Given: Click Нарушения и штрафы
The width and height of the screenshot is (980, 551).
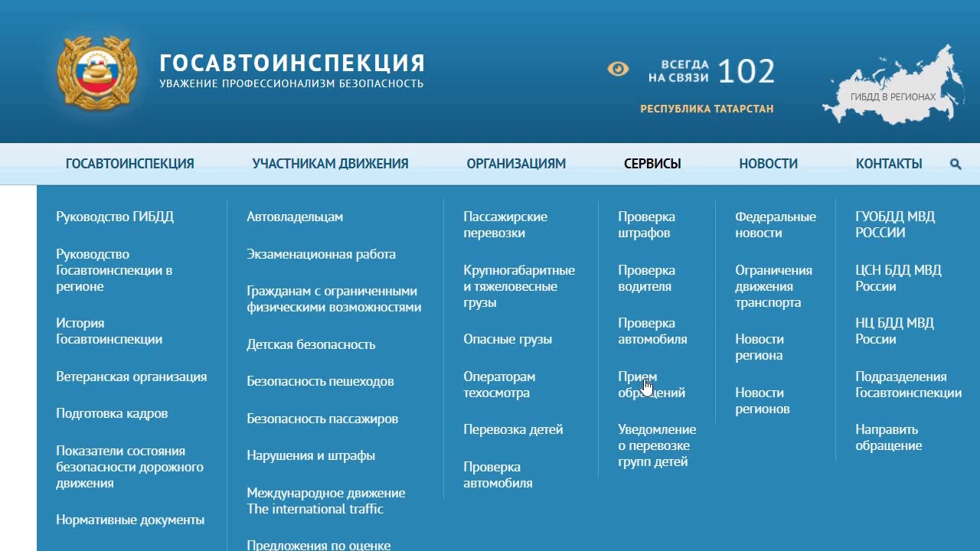Looking at the screenshot, I should tap(310, 455).
